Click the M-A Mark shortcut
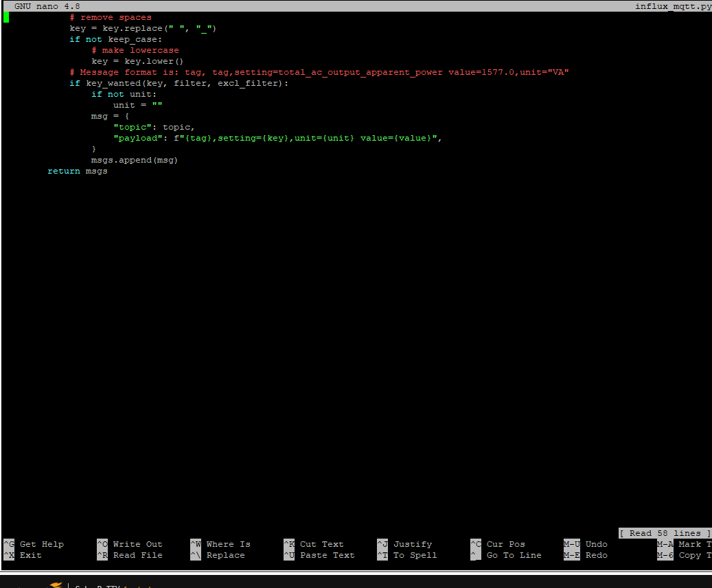This screenshot has height=588, width=712. [x=685, y=544]
